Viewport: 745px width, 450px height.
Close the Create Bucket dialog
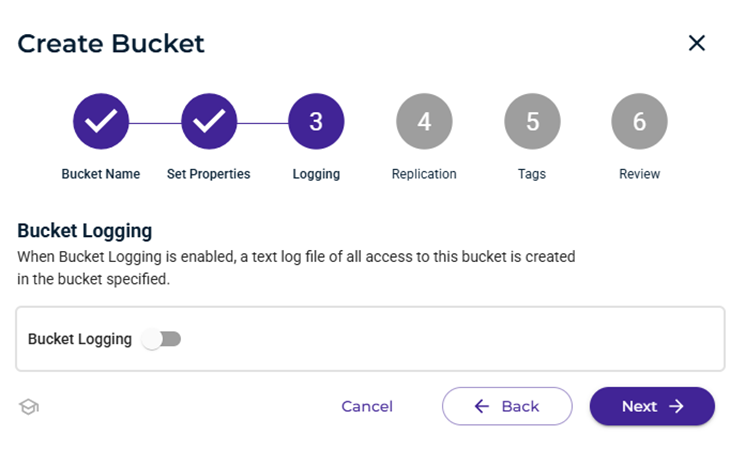point(697,43)
